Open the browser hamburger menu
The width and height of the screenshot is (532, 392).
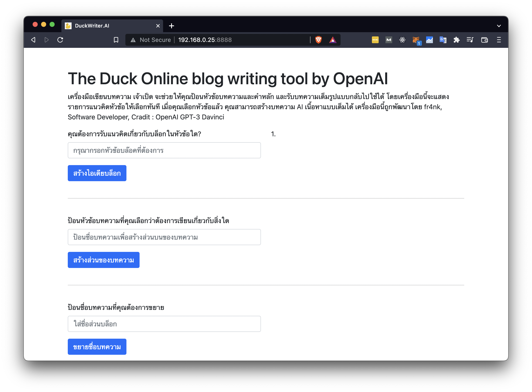pos(499,40)
